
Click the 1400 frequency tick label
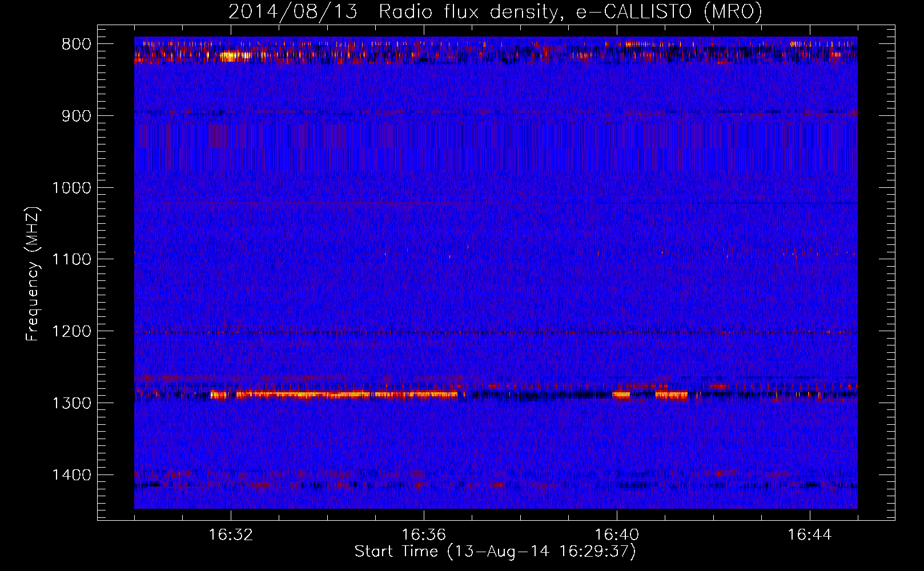coord(71,475)
